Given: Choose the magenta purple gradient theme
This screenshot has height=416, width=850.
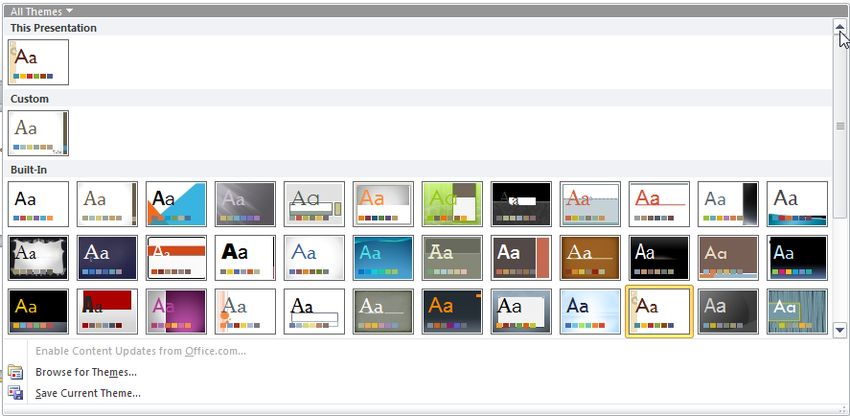Looking at the screenshot, I should [x=176, y=311].
